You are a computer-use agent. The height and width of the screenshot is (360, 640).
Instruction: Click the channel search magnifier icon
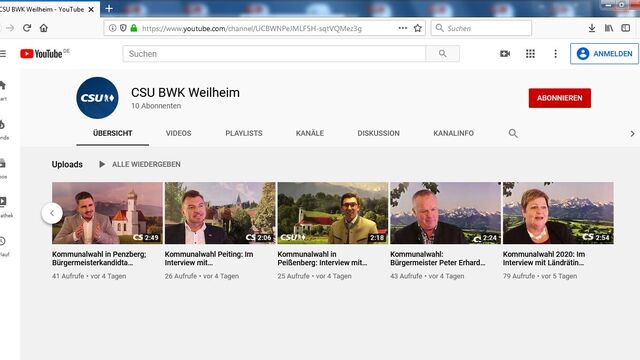[x=513, y=133]
